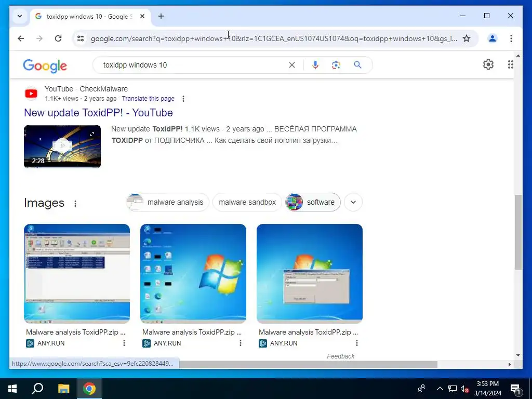Open the tab search dropdown arrow
The image size is (532, 399).
click(20, 16)
